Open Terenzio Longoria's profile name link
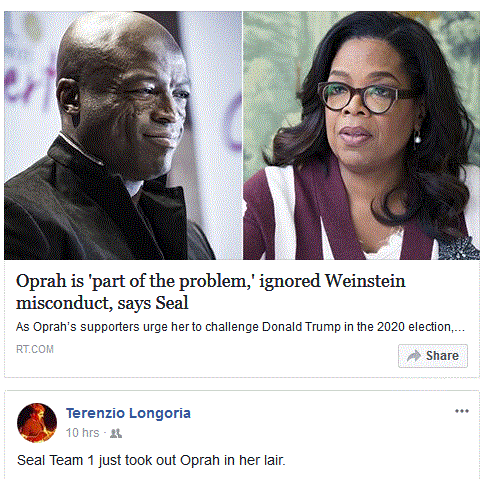Image resolution: width=486 pixels, height=479 pixels. tap(128, 413)
